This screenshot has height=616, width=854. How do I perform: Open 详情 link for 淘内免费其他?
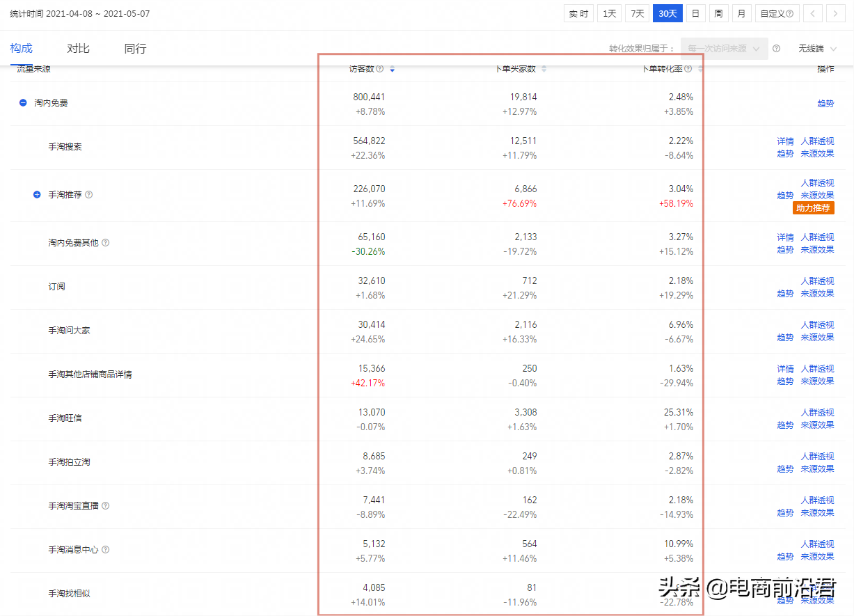(x=785, y=237)
